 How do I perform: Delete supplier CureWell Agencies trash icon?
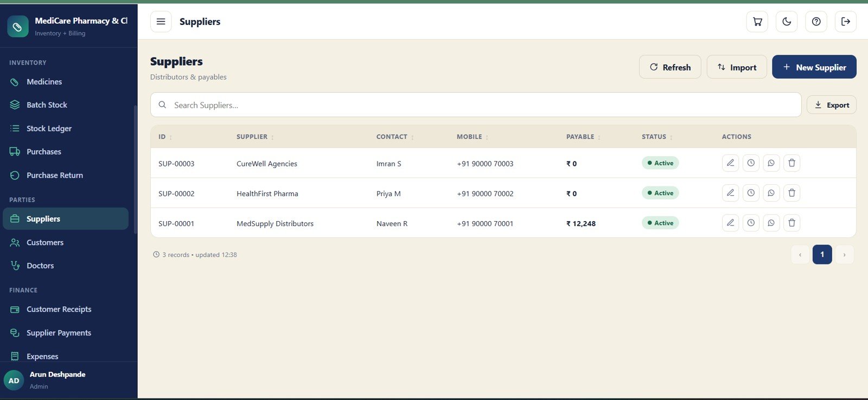792,163
